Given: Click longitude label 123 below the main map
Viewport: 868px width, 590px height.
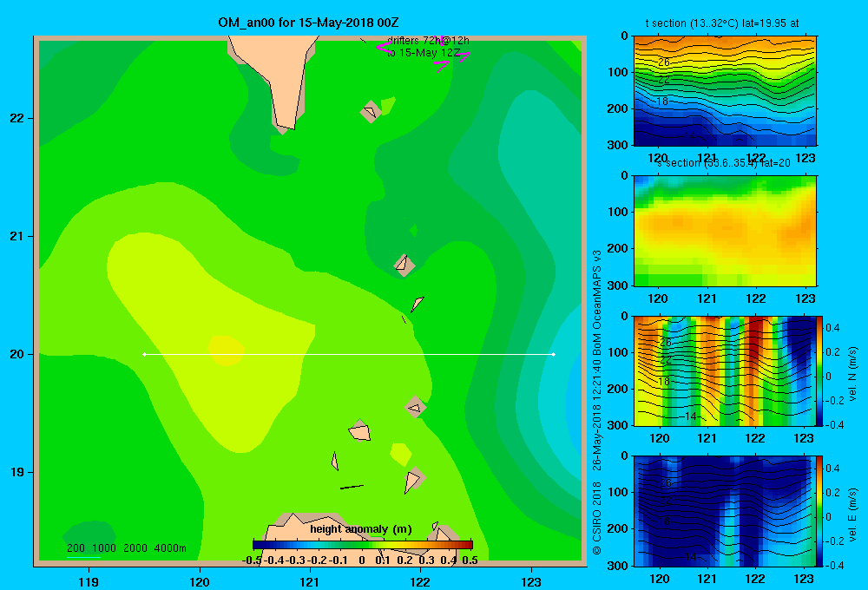Looking at the screenshot, I should click(531, 581).
